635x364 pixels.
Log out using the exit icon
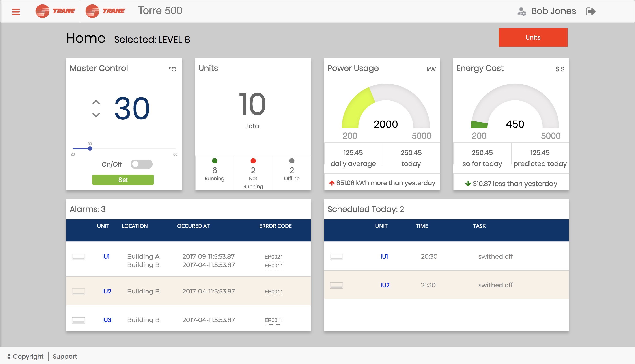[592, 11]
